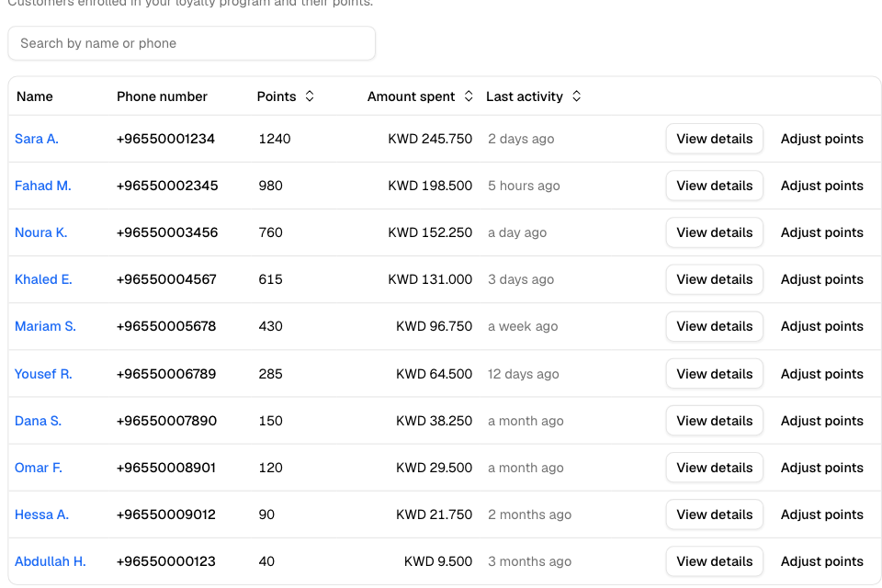This screenshot has height=588, width=882.
Task: Click the '3 months ago' activity cell
Action: (x=529, y=561)
